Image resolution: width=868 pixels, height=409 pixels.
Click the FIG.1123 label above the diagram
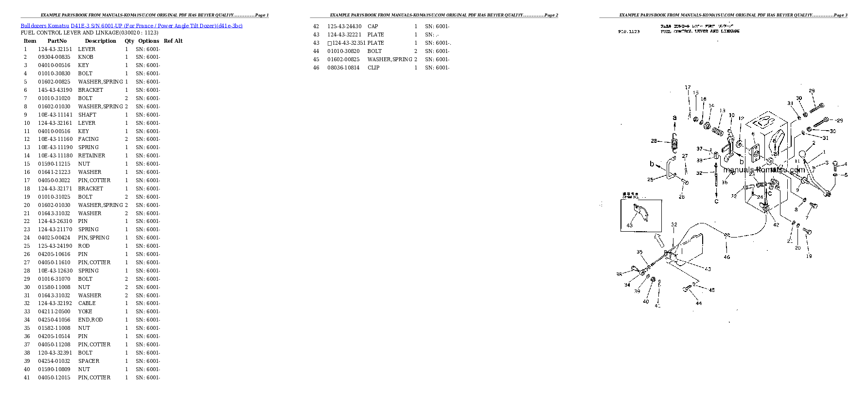(629, 32)
